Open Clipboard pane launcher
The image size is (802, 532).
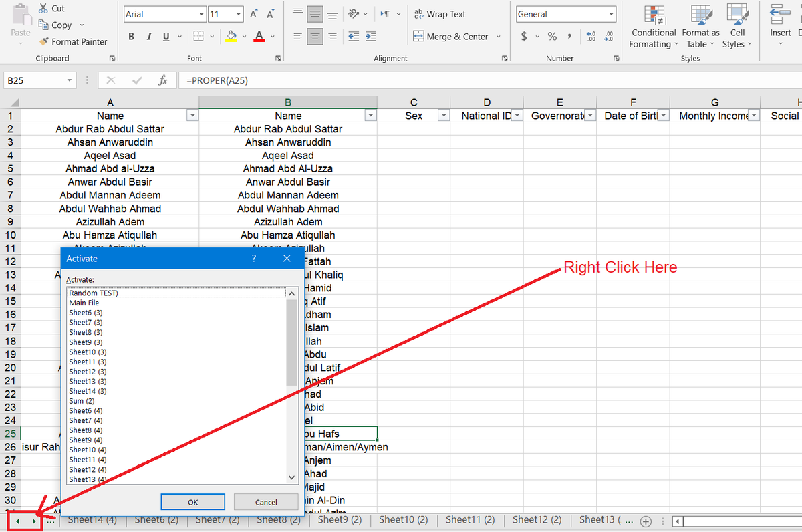(112, 59)
